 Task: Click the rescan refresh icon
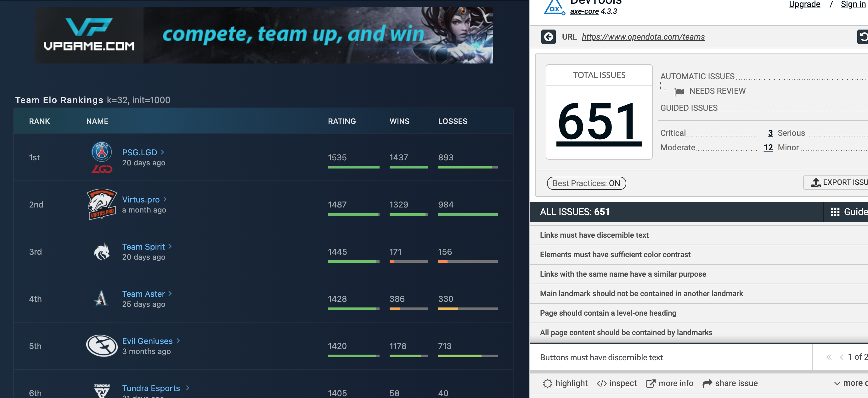tap(863, 37)
